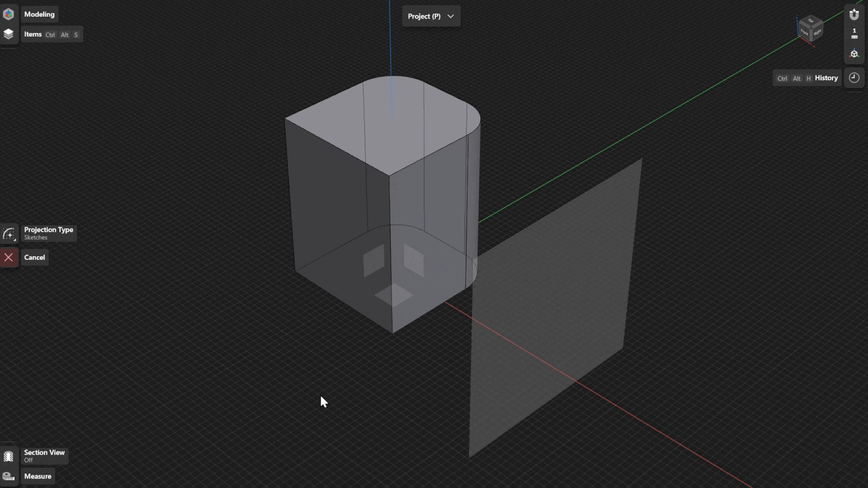Click the Measure label
Image resolution: width=868 pixels, height=488 pixels.
coord(38,476)
